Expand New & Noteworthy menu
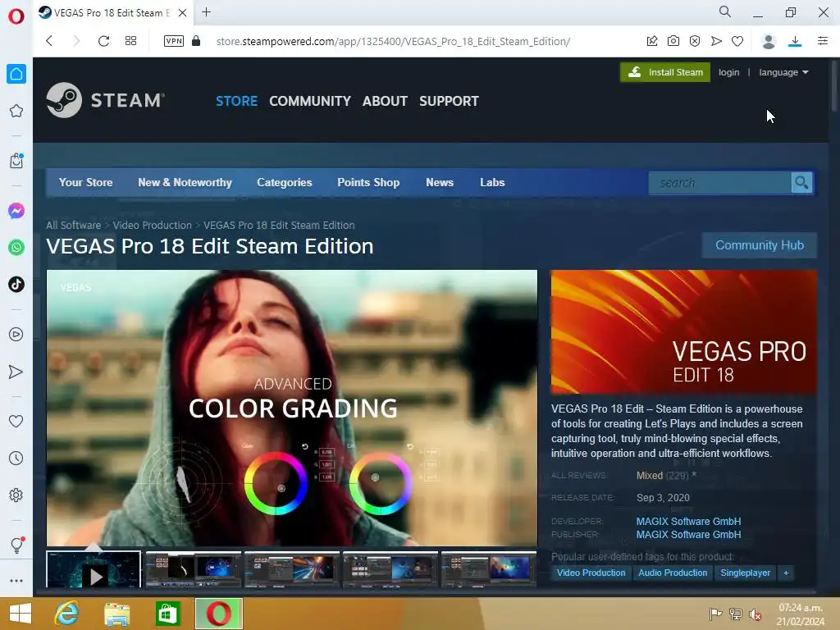 [185, 182]
